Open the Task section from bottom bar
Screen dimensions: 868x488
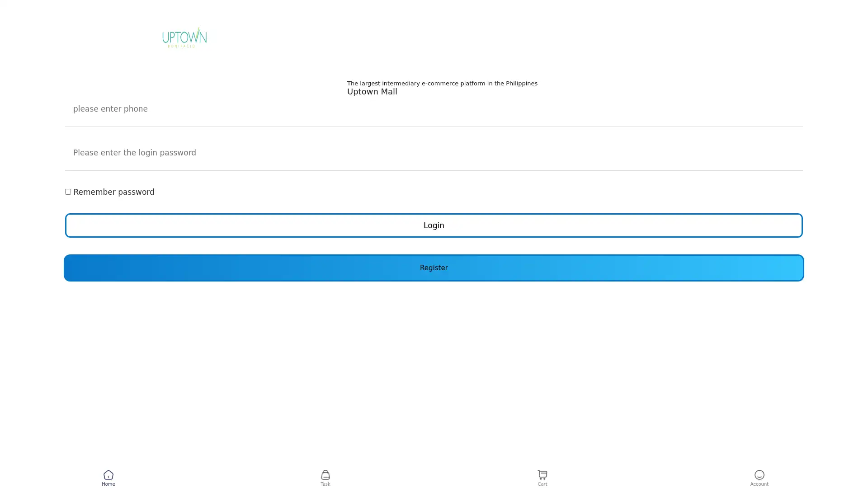tap(325, 478)
